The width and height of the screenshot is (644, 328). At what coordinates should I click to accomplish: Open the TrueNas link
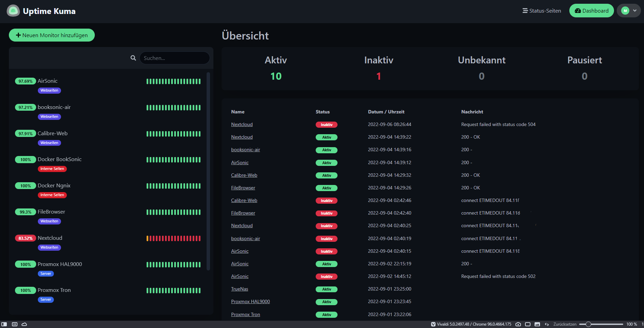coord(240,289)
